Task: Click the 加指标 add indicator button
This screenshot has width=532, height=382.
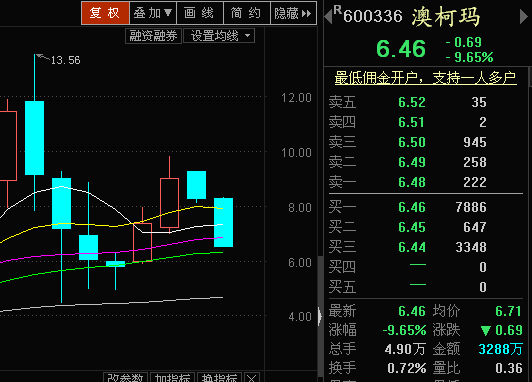Action: coord(172,377)
